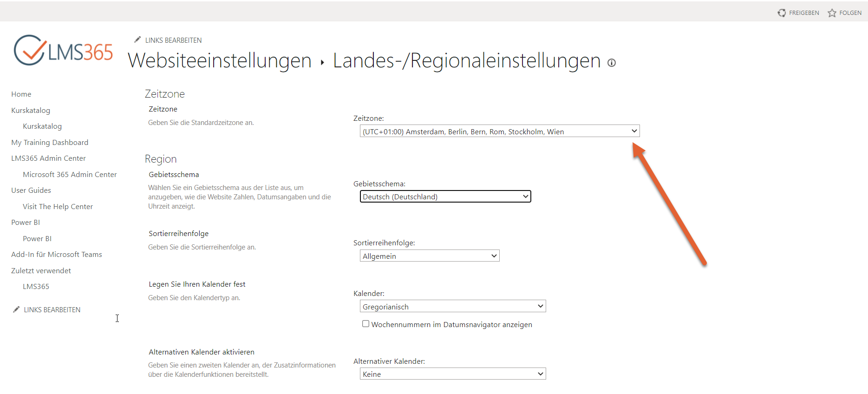Click the LMS365 logo

click(x=63, y=51)
